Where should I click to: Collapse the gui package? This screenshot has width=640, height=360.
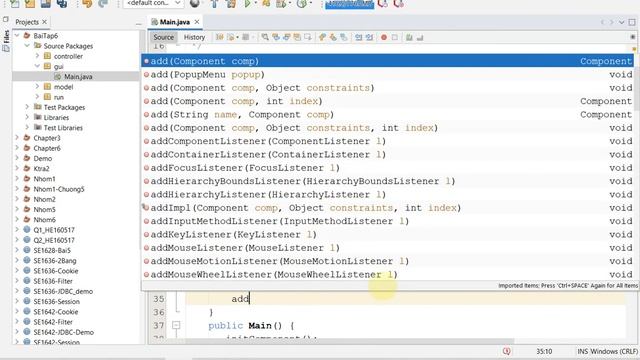[37, 66]
